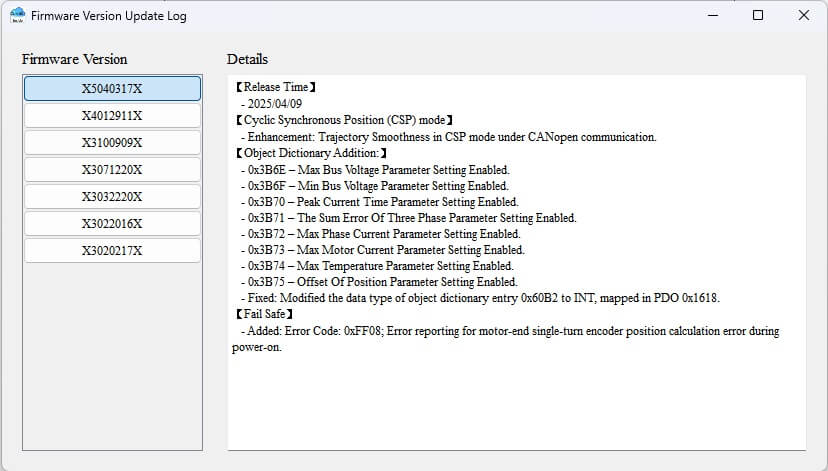Minimize the Firmware Version Update Log window

point(713,16)
